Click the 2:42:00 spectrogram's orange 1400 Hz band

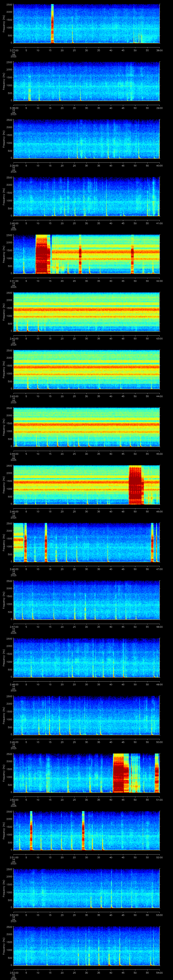(x=86, y=310)
